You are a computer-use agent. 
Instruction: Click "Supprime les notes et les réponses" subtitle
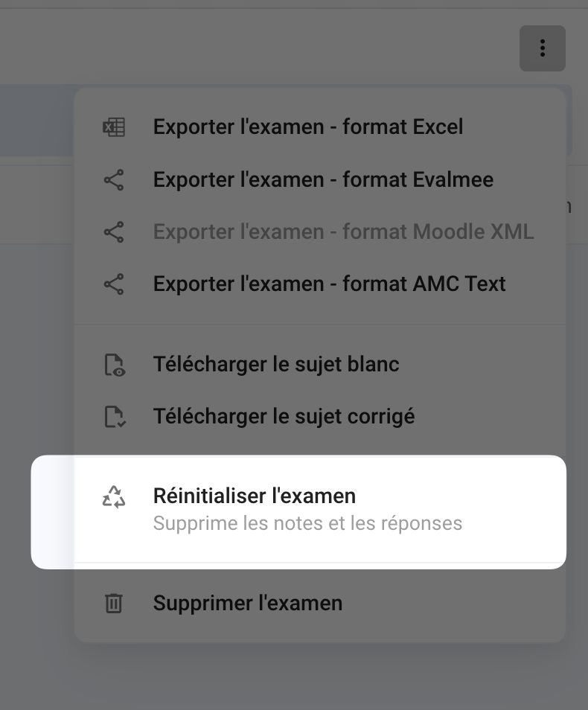307,523
